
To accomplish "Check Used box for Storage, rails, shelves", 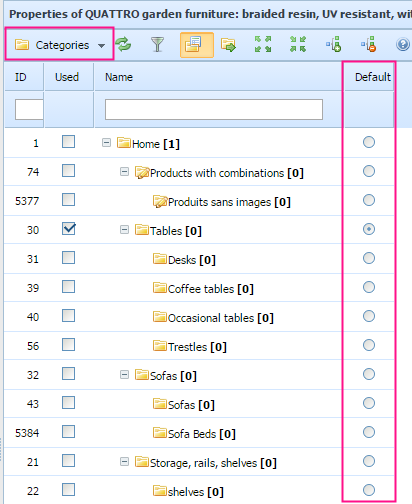I will click(68, 461).
